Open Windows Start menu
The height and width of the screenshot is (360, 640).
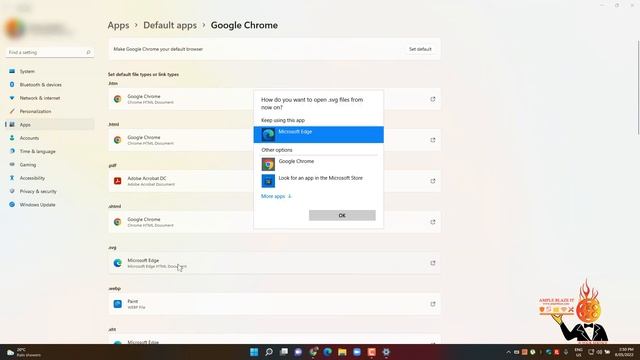254,352
